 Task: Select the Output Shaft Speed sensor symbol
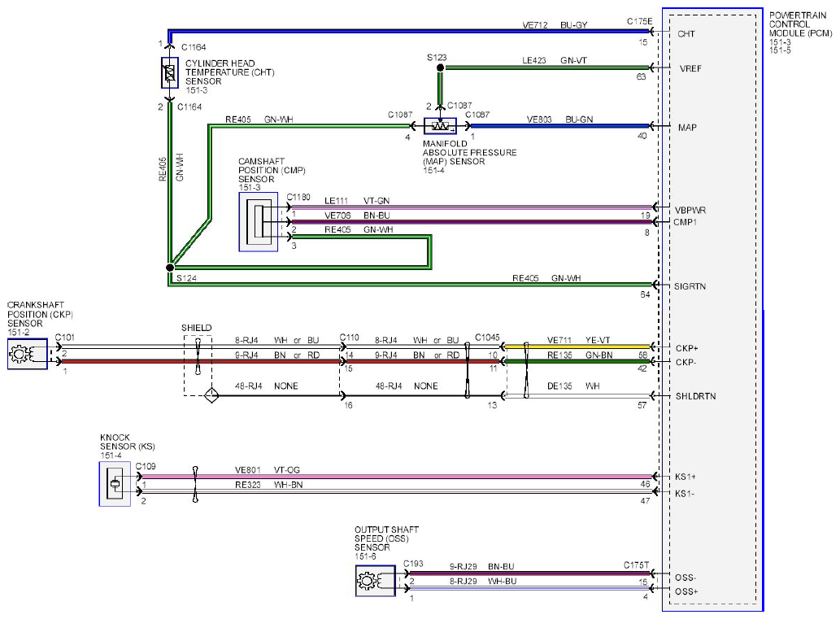(x=376, y=581)
